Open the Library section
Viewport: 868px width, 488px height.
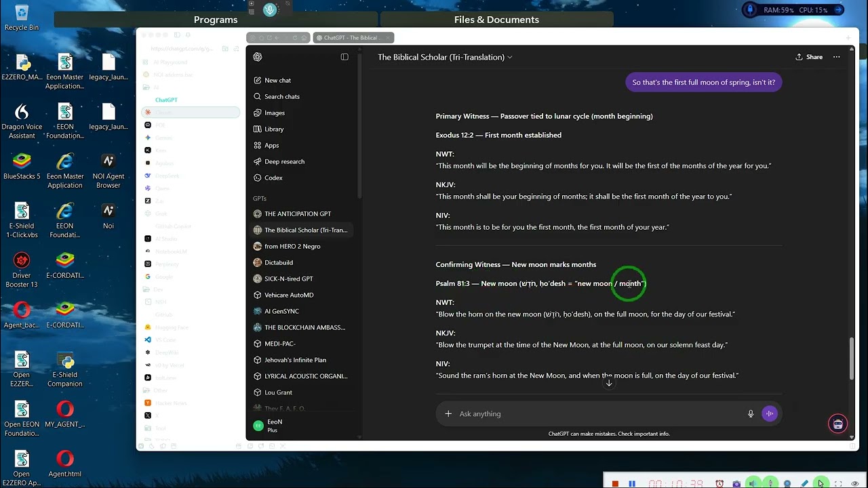coord(301,129)
